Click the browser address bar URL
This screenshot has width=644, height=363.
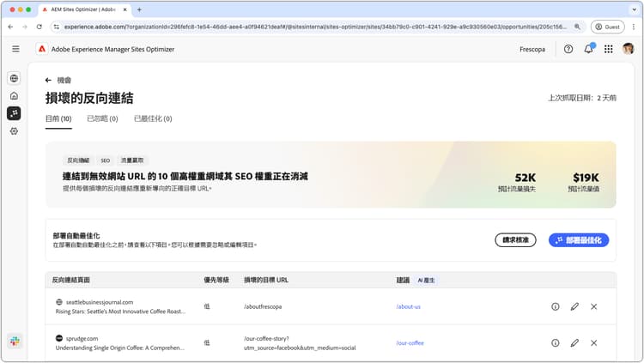tap(315, 27)
